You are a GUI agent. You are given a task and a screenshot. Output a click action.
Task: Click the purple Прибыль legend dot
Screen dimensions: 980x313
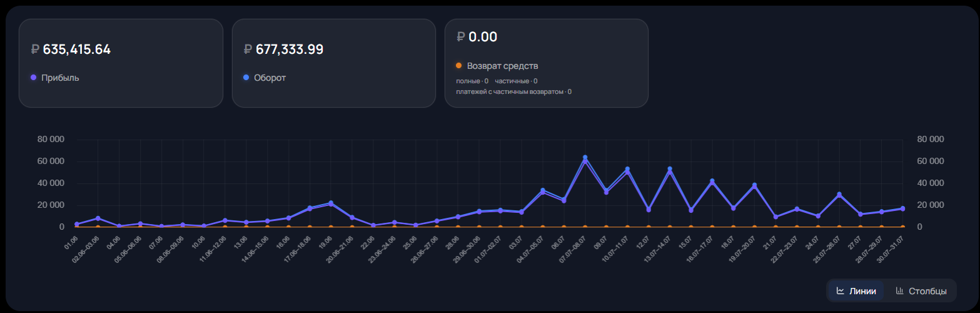(34, 78)
